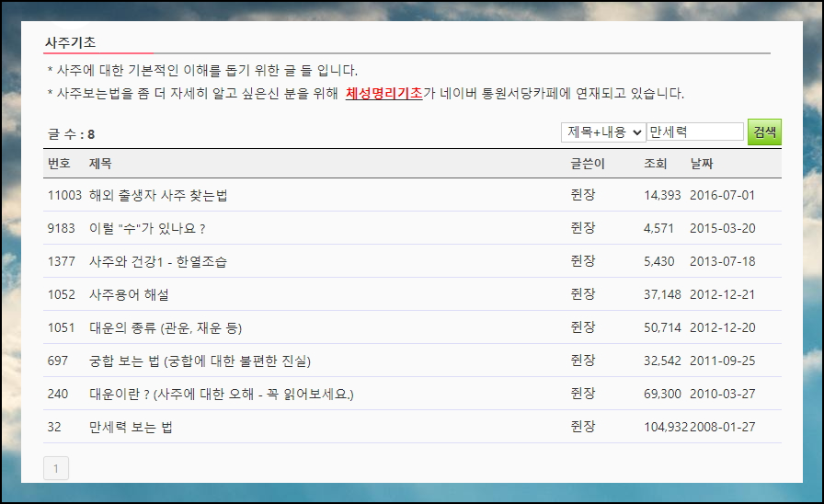
Task: Select post number 697
Action: point(58,361)
